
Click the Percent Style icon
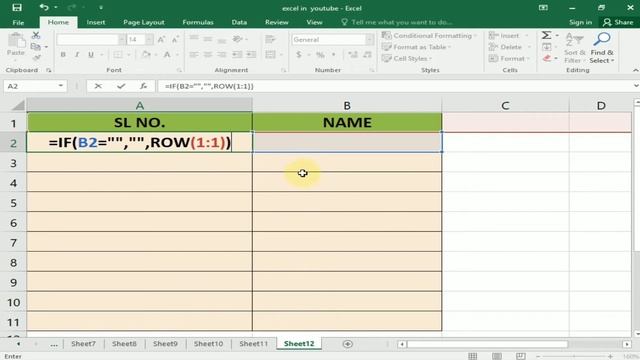point(320,55)
